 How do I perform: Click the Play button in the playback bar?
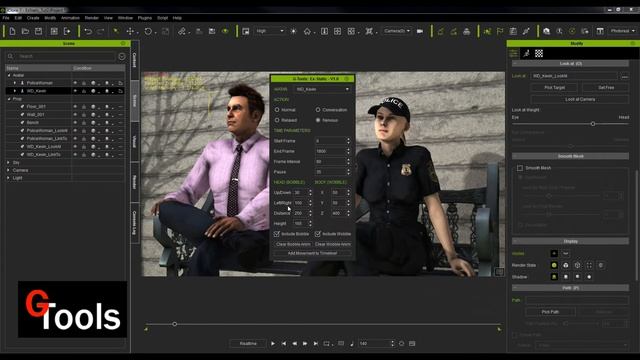pos(273,344)
